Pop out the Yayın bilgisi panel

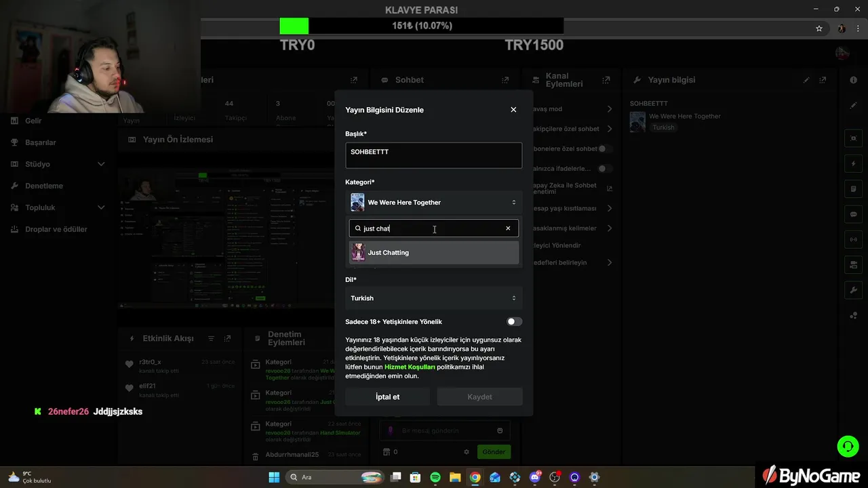coord(823,80)
